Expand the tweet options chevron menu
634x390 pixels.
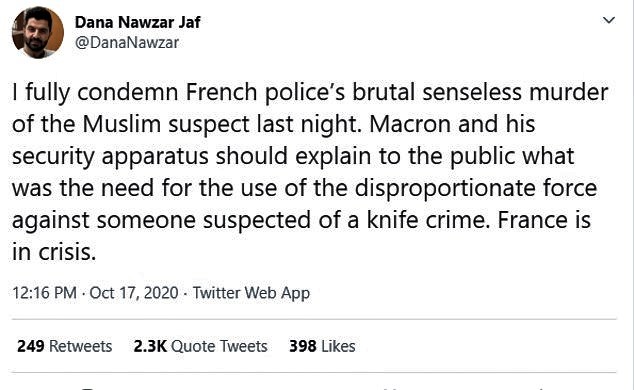tap(609, 20)
